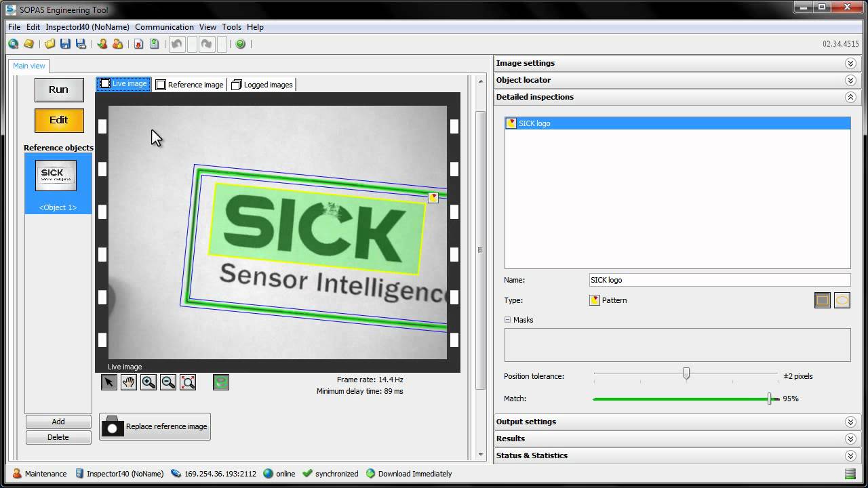
Task: Click the Replace reference image button
Action: point(155,426)
